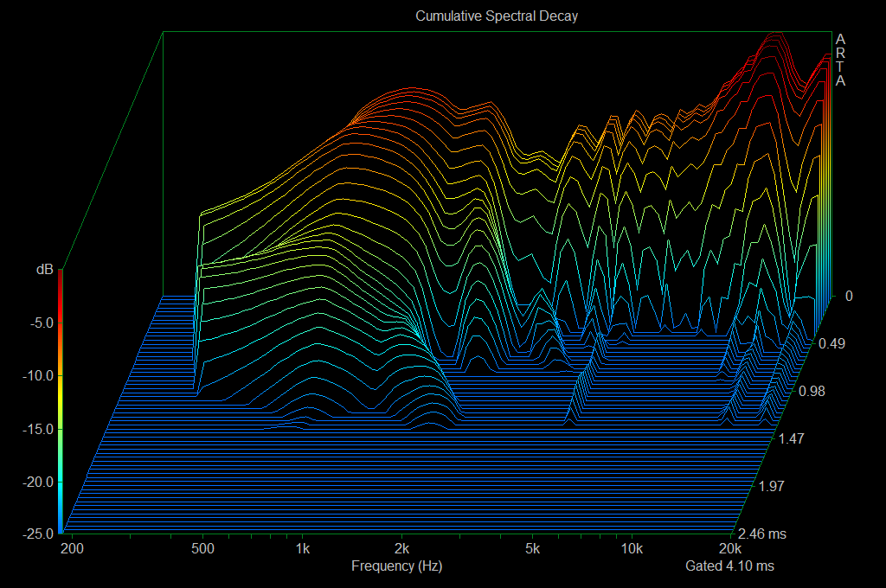Click the '-10.0' dB scale value
Image resolution: width=886 pixels, height=588 pixels.
pyautogui.click(x=38, y=375)
